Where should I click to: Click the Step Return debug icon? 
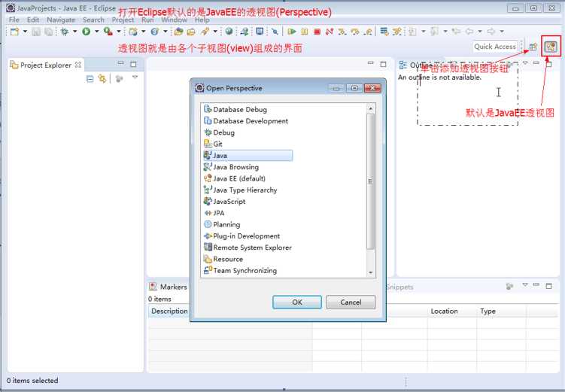tap(368, 32)
